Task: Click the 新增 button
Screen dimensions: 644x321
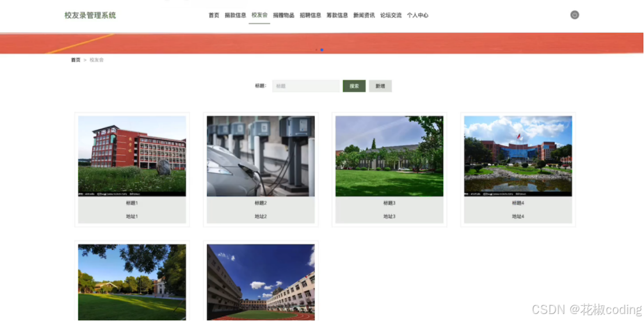Action: pyautogui.click(x=380, y=86)
